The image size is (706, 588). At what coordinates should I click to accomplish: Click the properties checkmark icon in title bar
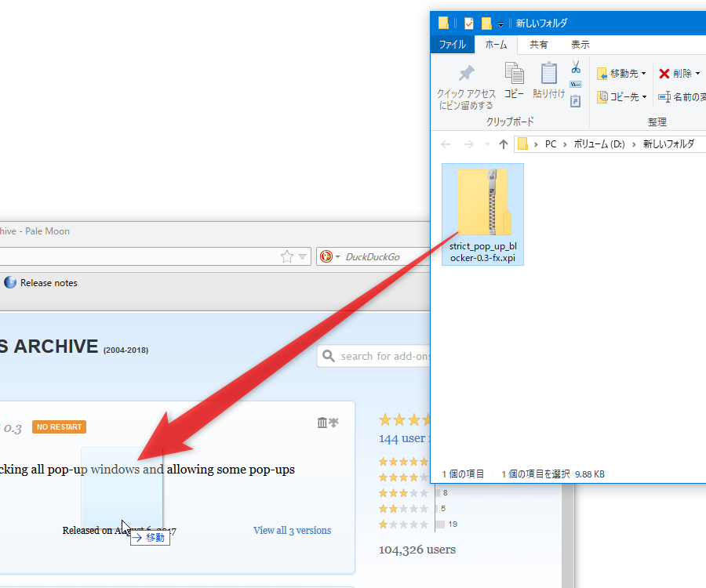[x=469, y=24]
